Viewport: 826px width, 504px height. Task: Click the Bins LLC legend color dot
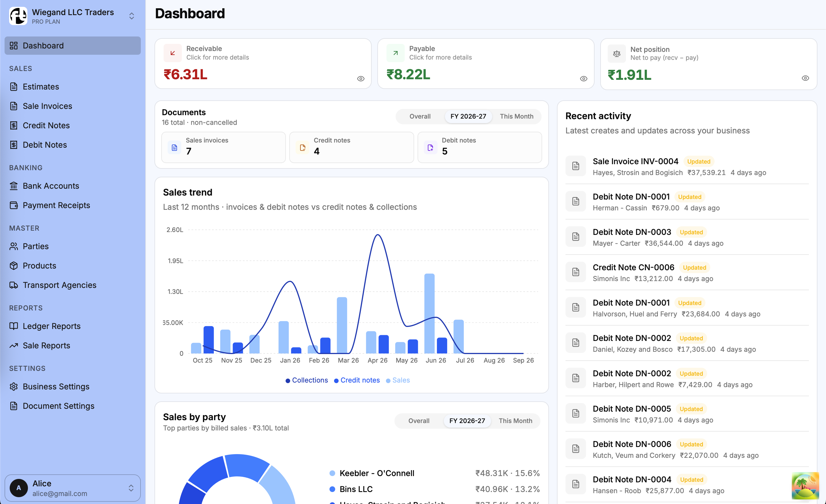[332, 489]
